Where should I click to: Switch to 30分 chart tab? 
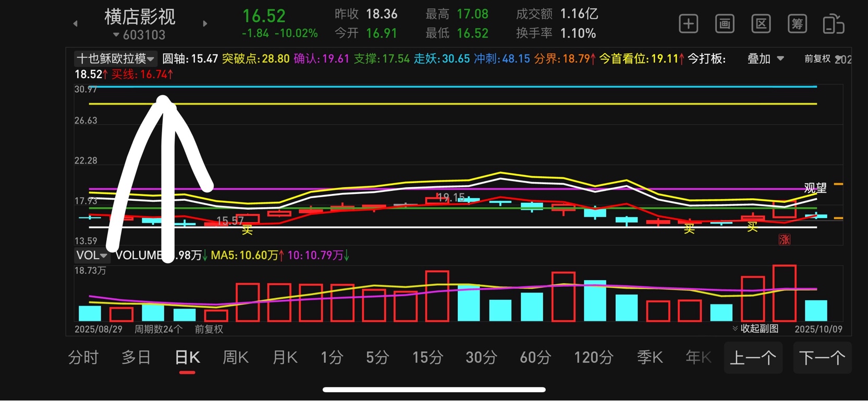[481, 358]
